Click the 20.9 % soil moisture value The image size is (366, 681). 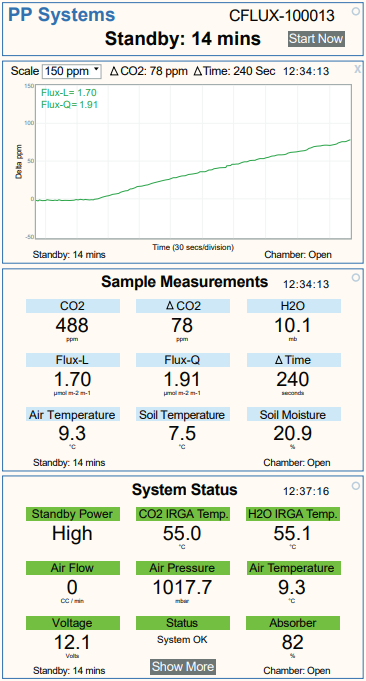point(293,433)
